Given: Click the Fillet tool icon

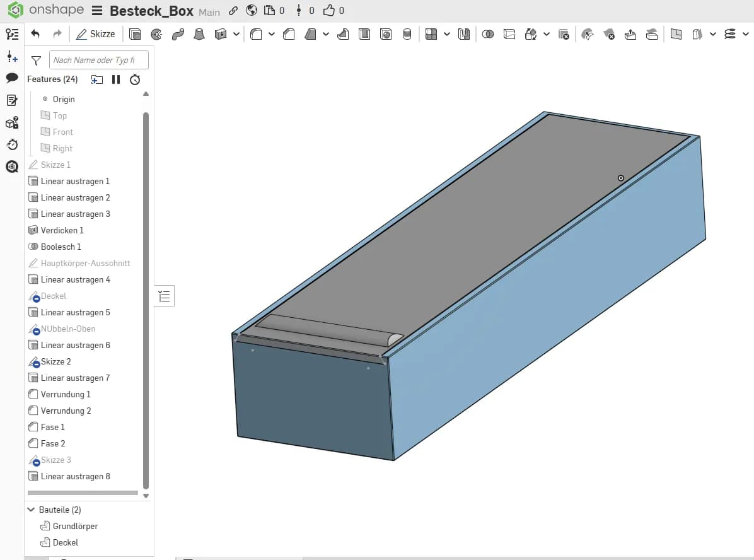Looking at the screenshot, I should [257, 34].
